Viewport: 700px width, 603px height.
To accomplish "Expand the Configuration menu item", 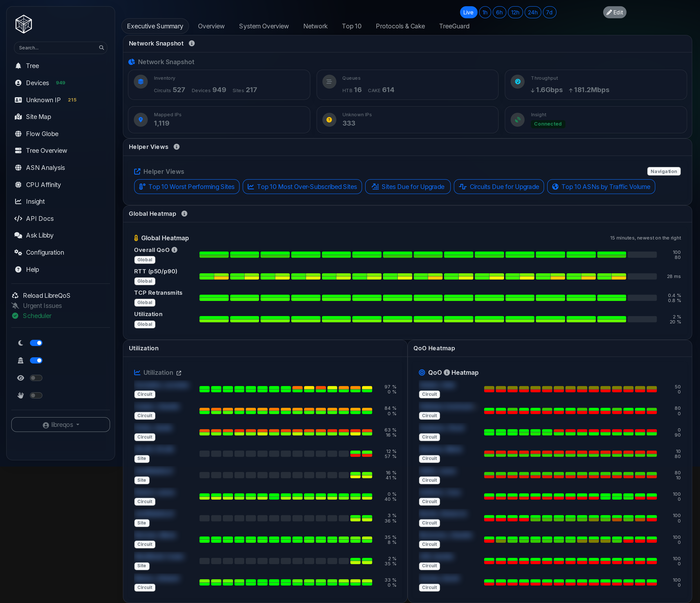I will [44, 252].
